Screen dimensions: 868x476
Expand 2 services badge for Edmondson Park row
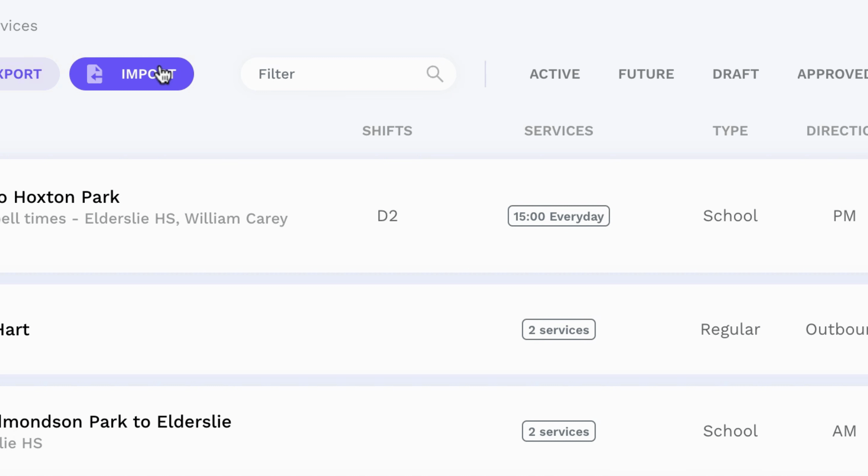(559, 431)
